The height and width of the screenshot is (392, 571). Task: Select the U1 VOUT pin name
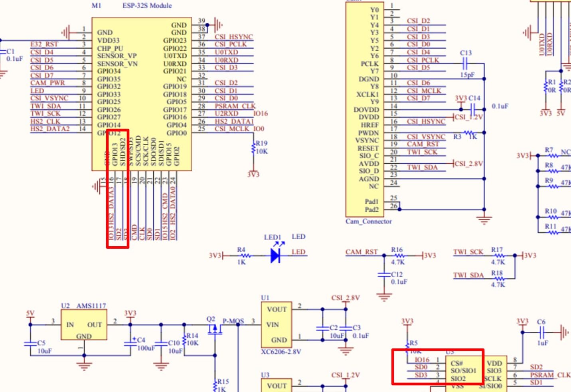click(x=277, y=309)
